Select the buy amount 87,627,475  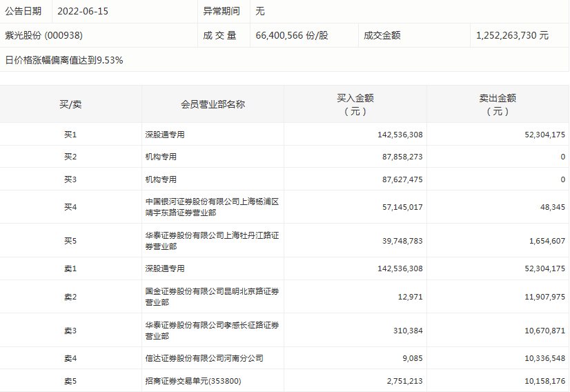402,179
